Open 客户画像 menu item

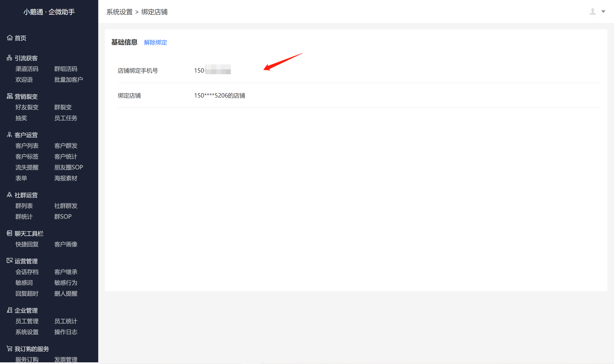click(66, 245)
